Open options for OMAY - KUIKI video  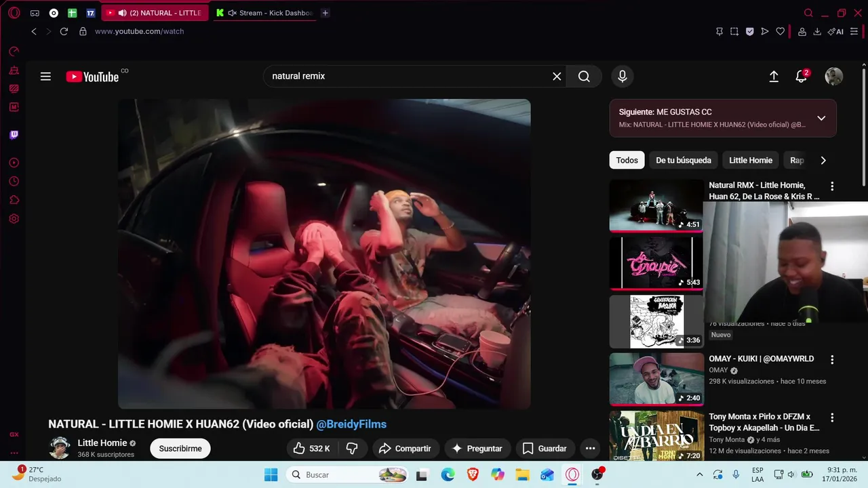coord(832,360)
